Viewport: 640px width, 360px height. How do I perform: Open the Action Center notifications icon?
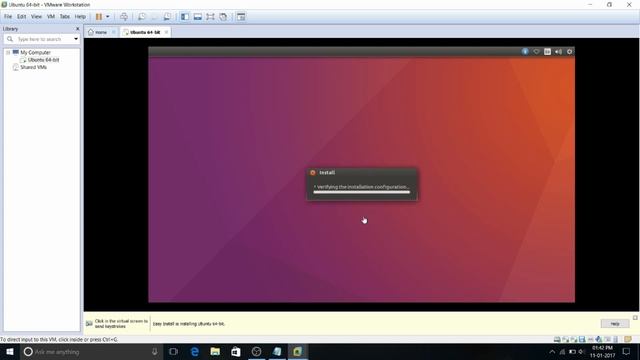pyautogui.click(x=627, y=352)
